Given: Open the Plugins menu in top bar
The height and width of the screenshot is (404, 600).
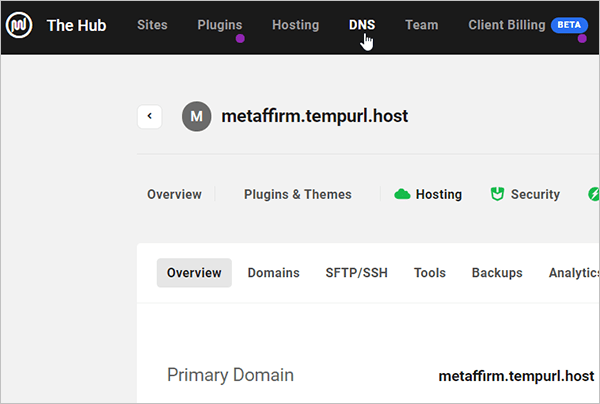Looking at the screenshot, I should 220,25.
